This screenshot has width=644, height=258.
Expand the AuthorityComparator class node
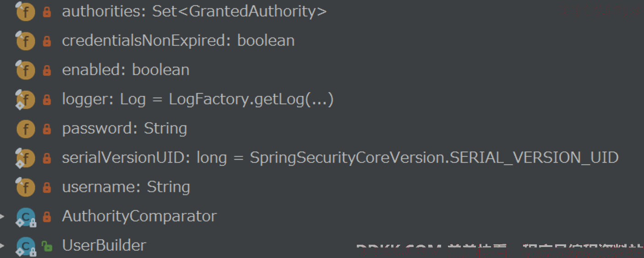[x=2, y=216]
